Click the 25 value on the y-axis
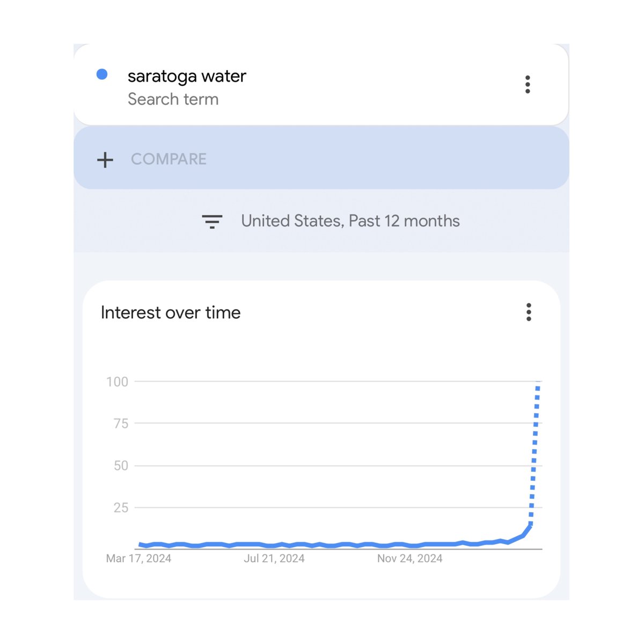644x644 pixels. [121, 508]
